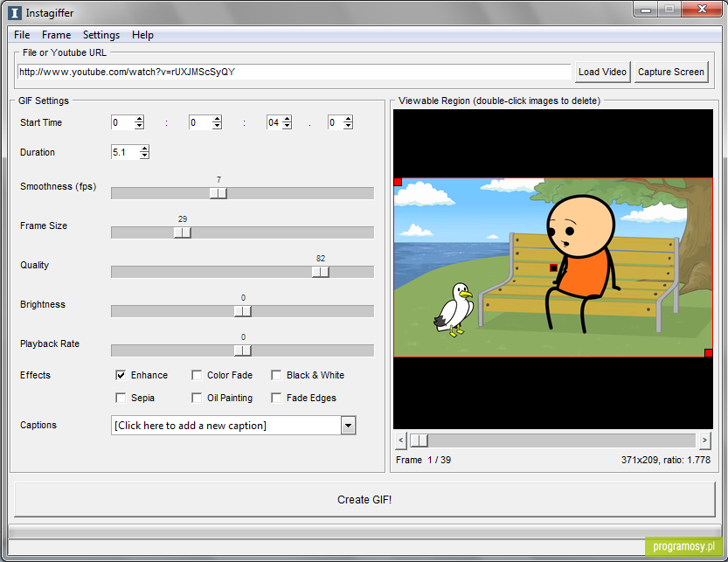Open the Captions dropdown arrow

point(348,425)
